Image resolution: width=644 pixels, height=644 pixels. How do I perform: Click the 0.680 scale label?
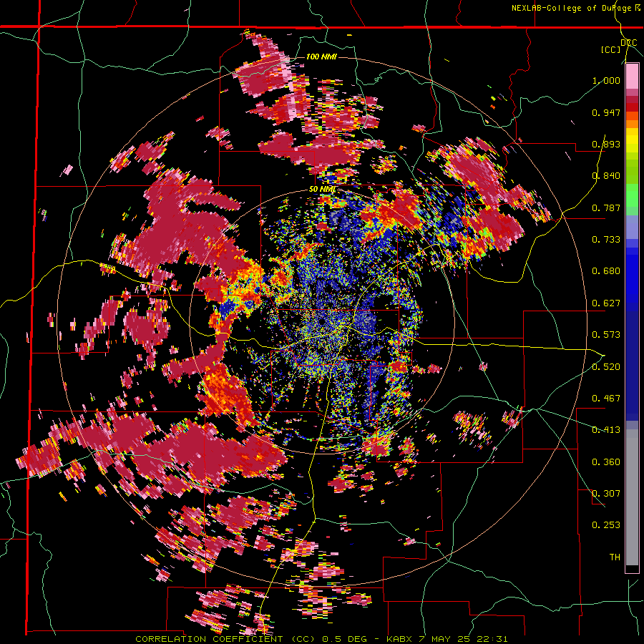pos(606,271)
